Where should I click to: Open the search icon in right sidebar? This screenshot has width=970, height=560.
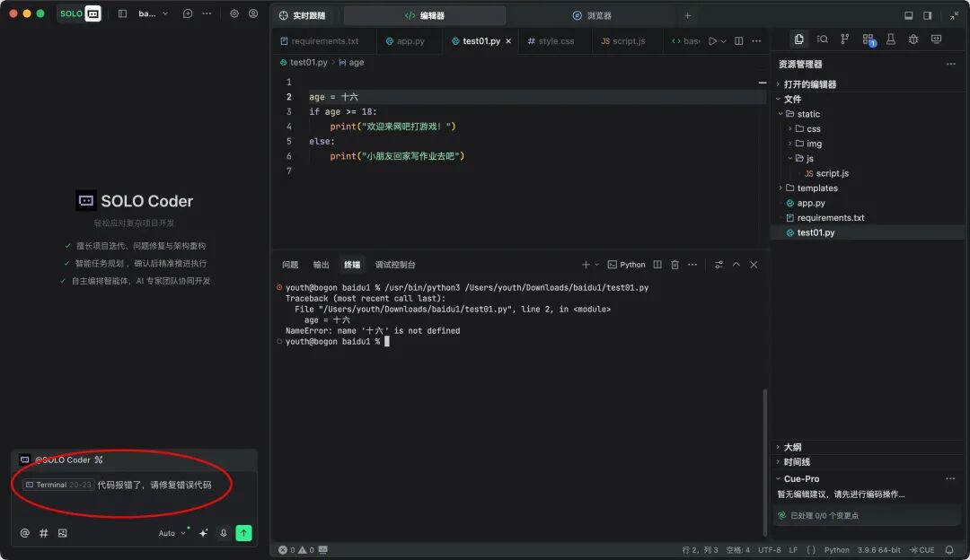click(822, 39)
